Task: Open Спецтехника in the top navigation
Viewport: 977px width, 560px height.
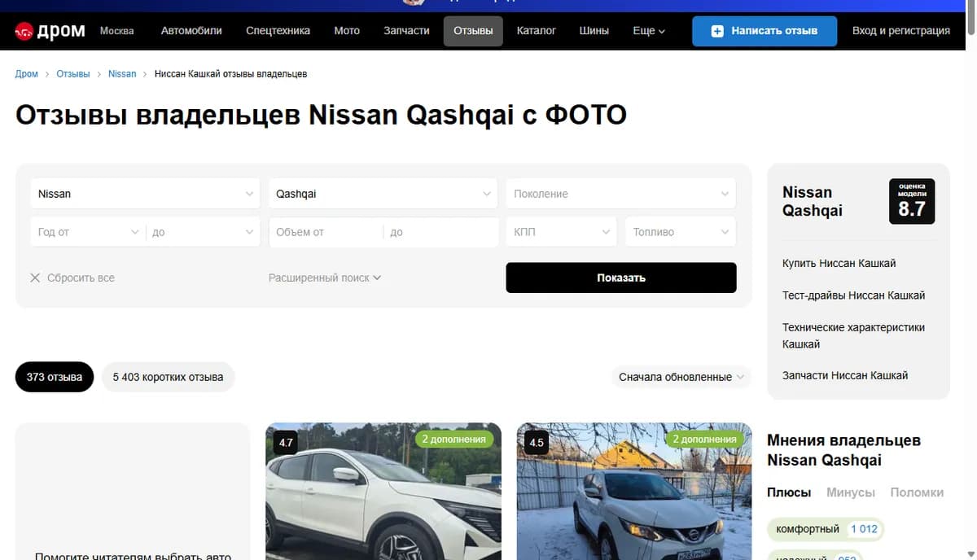Action: pos(278,31)
